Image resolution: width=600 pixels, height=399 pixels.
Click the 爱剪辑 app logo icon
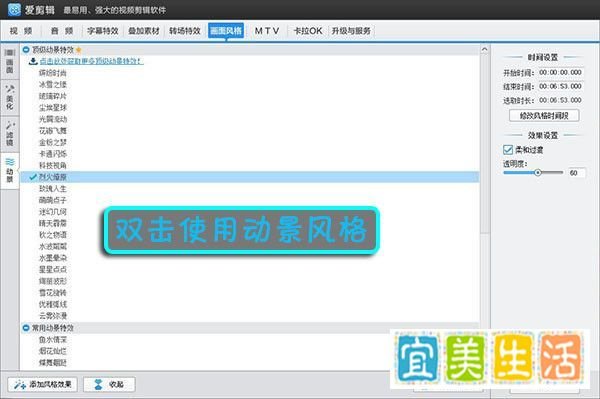tap(14, 9)
